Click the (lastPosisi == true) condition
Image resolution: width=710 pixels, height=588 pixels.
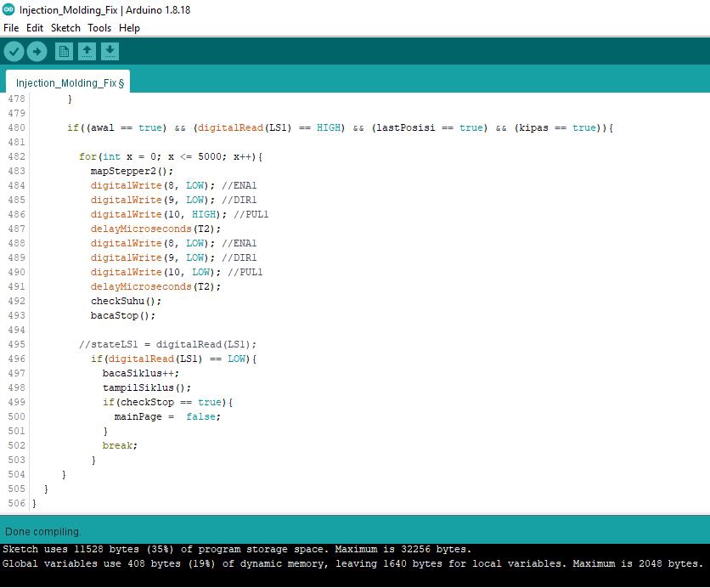[x=430, y=127]
